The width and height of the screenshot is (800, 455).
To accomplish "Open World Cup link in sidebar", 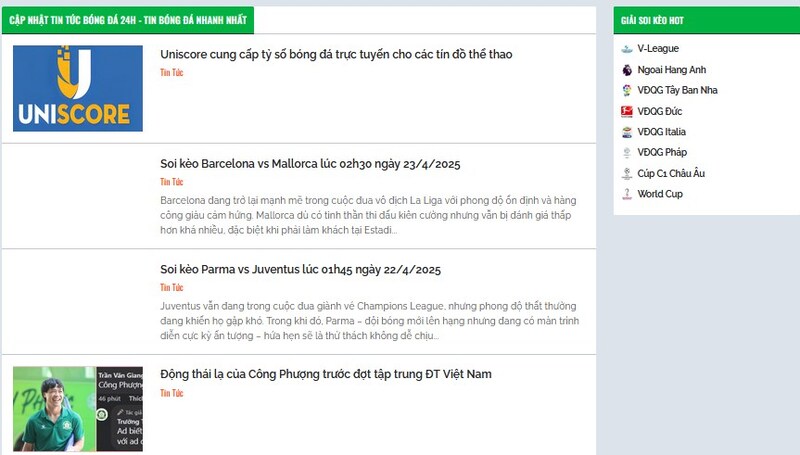I will [x=660, y=194].
